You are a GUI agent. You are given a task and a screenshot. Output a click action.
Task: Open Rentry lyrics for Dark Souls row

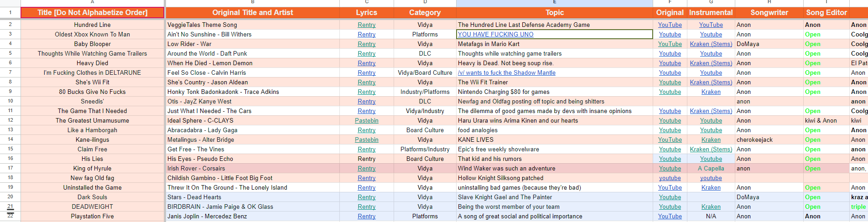(366, 197)
